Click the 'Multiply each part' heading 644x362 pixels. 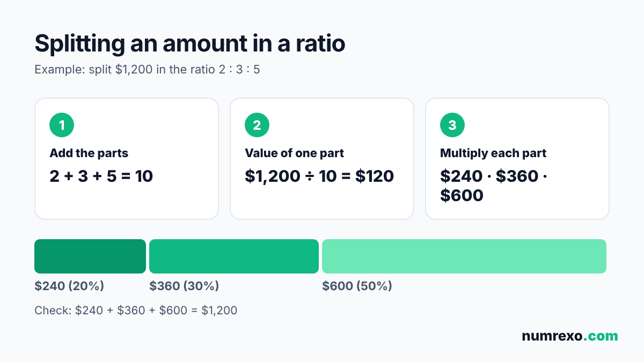click(493, 153)
